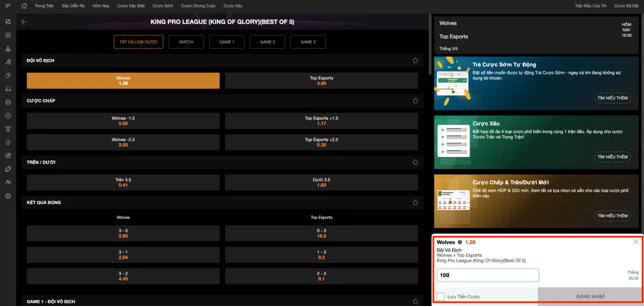Choose Dưới 3.5 at 1.63
The height and width of the screenshot is (306, 644).
321,182
